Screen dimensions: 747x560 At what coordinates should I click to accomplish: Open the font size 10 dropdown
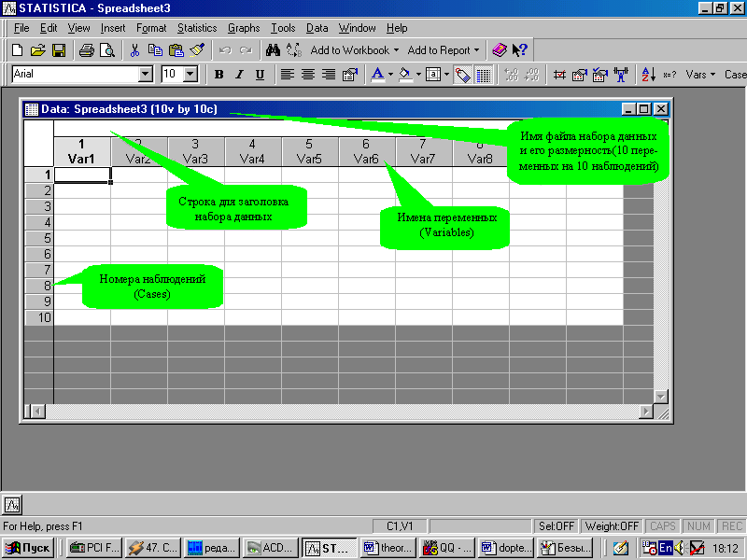190,75
